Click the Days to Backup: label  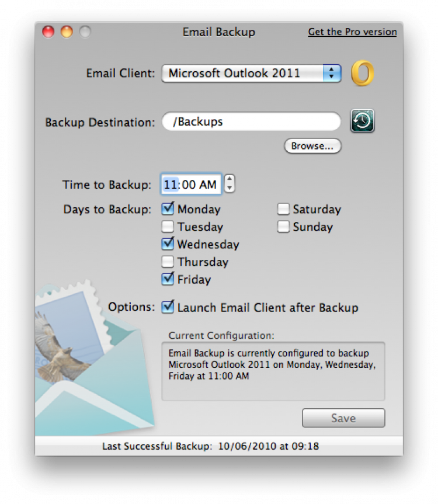click(107, 209)
